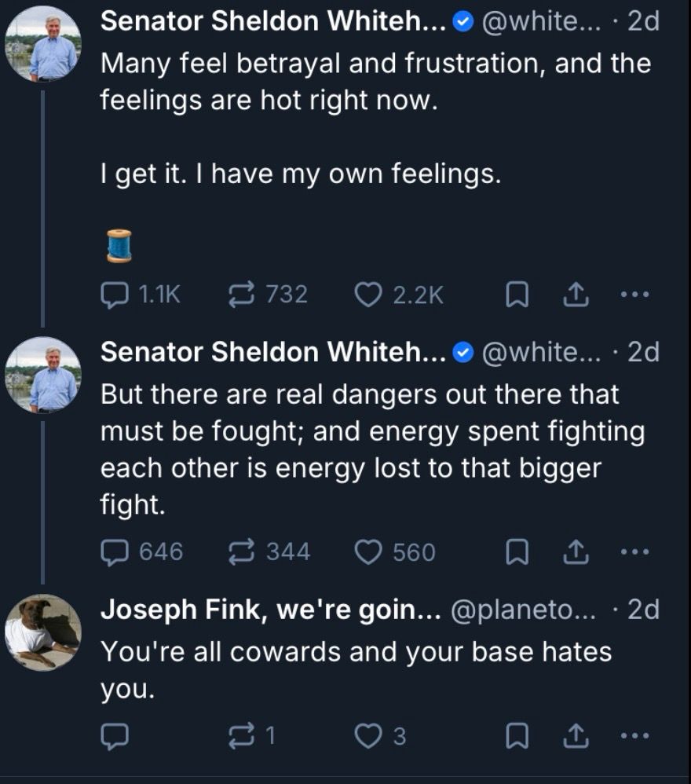The image size is (691, 784).
Task: Like the tweet with 2.2K likes
Action: point(366,295)
